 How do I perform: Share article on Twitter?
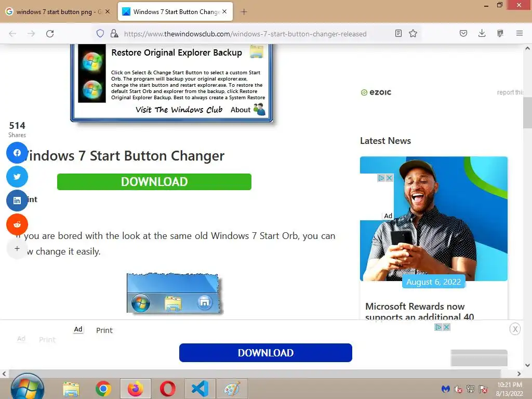pyautogui.click(x=17, y=177)
